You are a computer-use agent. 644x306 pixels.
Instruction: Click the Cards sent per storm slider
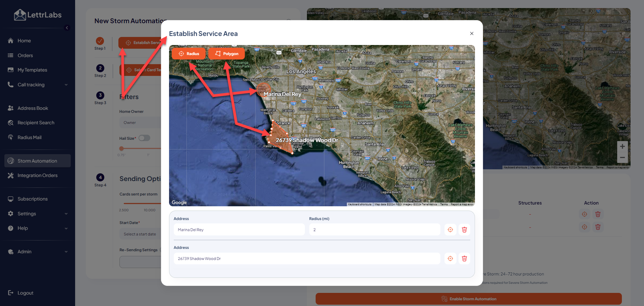[142, 203]
